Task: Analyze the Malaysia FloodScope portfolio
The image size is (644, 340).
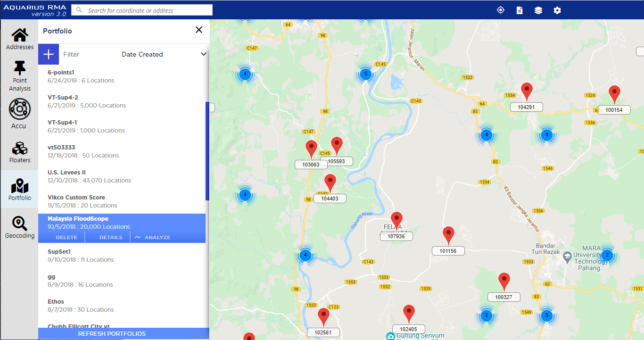Action: coord(153,237)
